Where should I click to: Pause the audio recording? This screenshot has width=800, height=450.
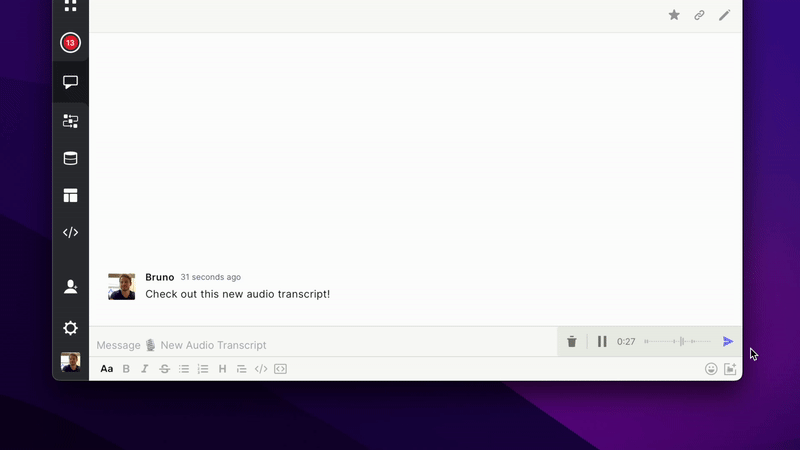(x=602, y=342)
